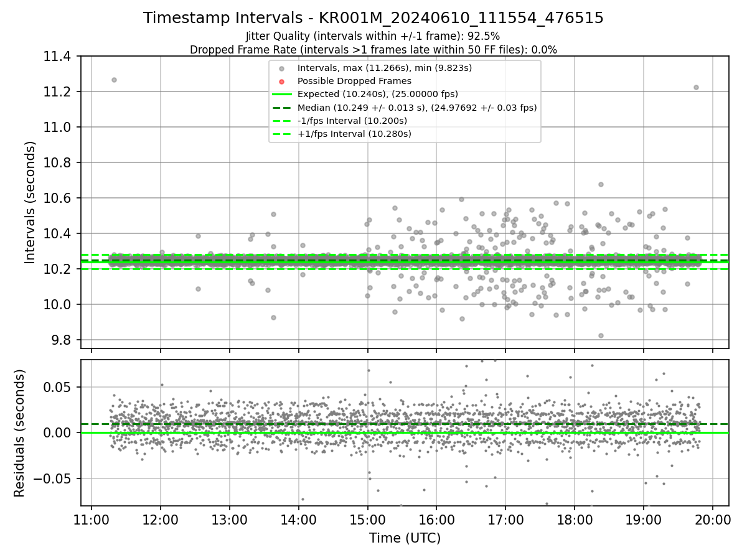Click the 'Intervals (seconds)' y-axis label
This screenshot has height=560, width=747.
click(x=31, y=202)
